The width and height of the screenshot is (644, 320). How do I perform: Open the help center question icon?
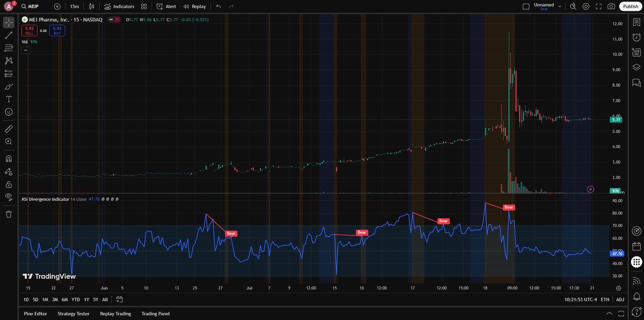[x=636, y=311]
